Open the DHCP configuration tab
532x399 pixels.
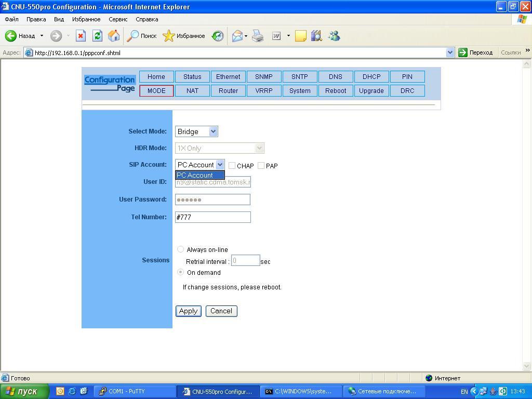point(371,77)
